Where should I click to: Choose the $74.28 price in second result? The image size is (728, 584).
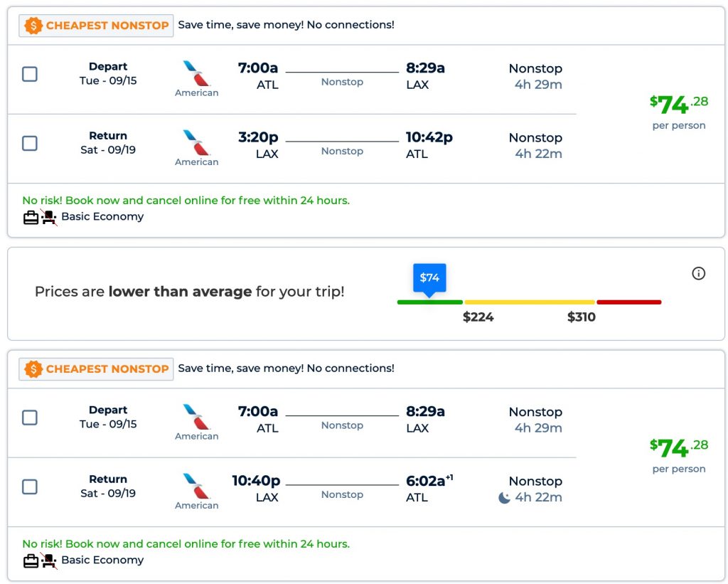point(678,449)
